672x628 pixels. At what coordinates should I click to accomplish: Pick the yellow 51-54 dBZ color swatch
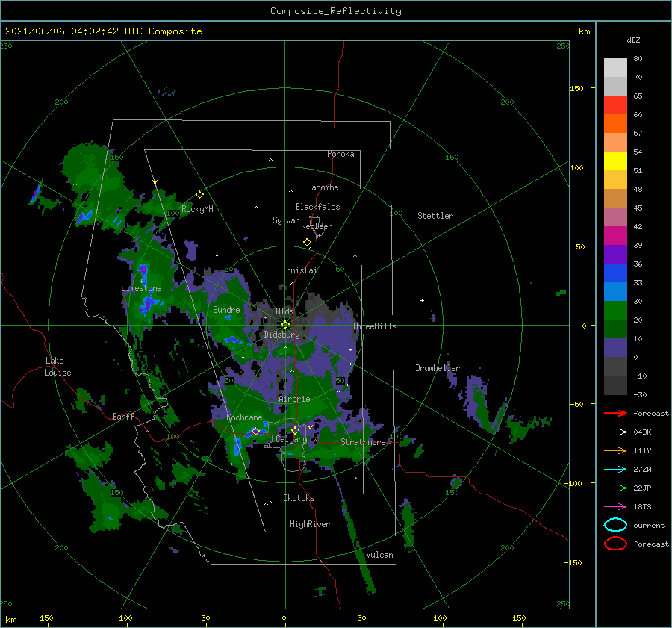(x=615, y=161)
